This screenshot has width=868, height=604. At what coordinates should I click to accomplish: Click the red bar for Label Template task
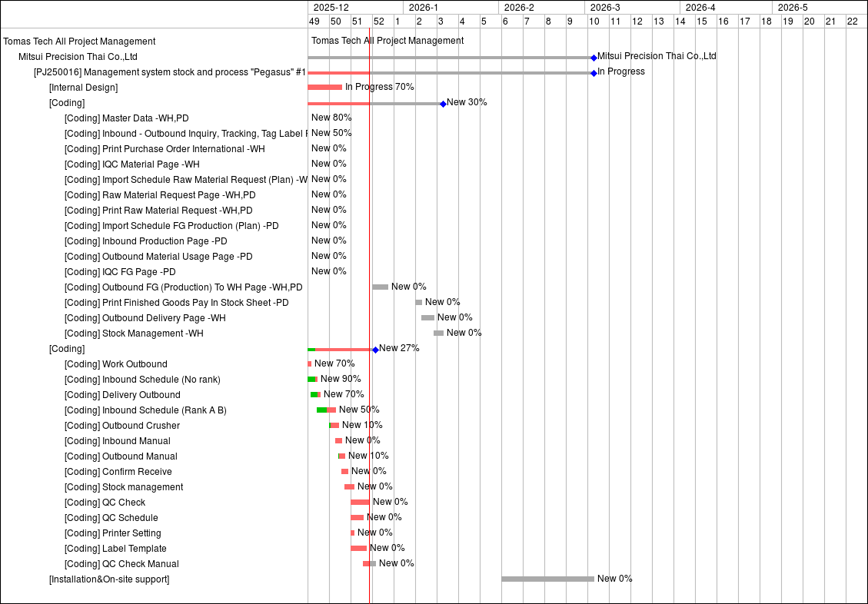[x=358, y=549]
